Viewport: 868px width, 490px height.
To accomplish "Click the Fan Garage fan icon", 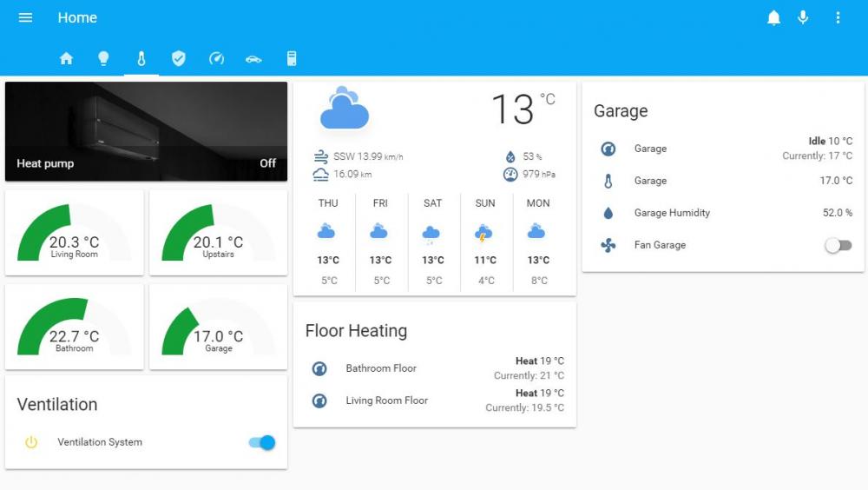I will click(x=608, y=245).
